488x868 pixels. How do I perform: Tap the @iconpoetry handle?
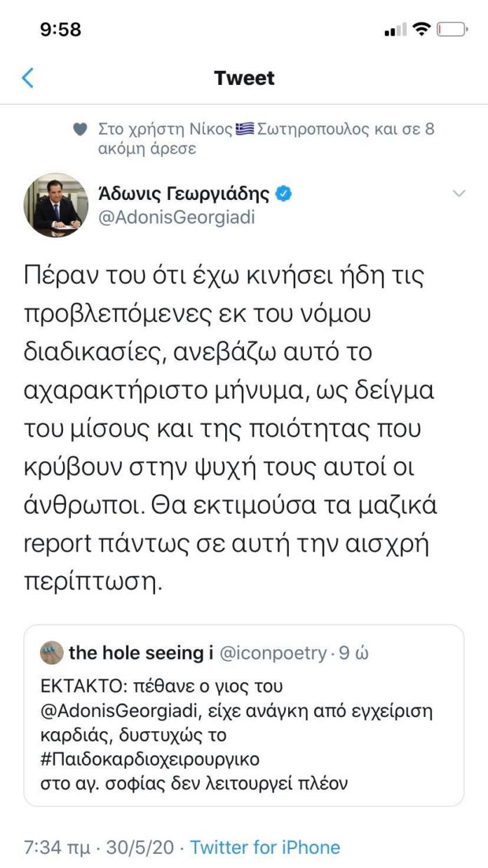[273, 653]
